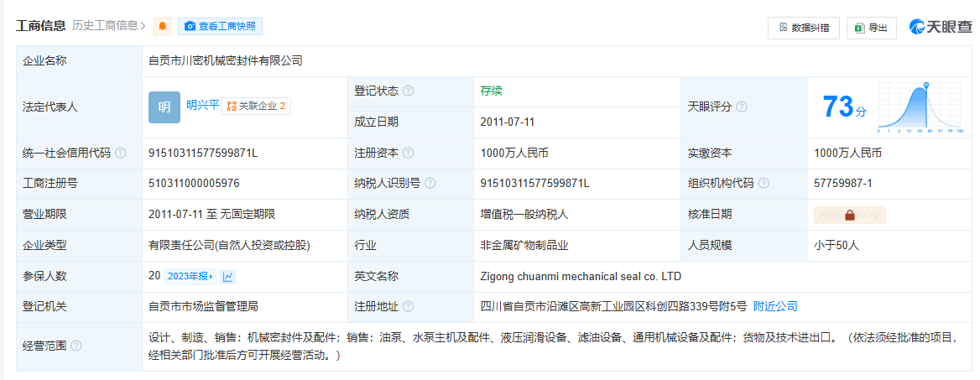Viewport: 980px width, 380px height.
Task: Click taxpayer ID 91510311577599871L in 纳税人识别号 row
Action: (535, 184)
